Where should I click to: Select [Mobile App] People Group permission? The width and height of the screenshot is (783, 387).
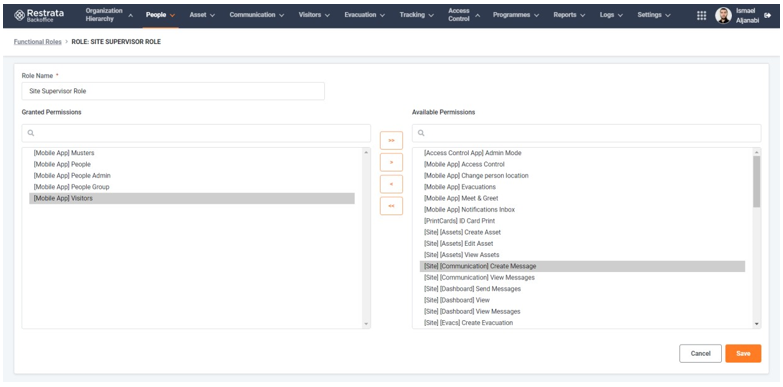click(192, 187)
